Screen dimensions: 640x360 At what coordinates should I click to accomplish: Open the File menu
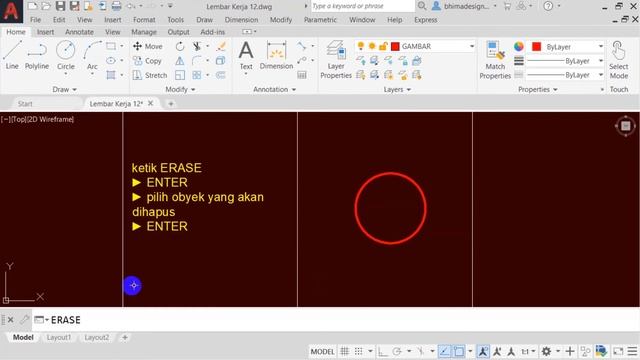36,20
